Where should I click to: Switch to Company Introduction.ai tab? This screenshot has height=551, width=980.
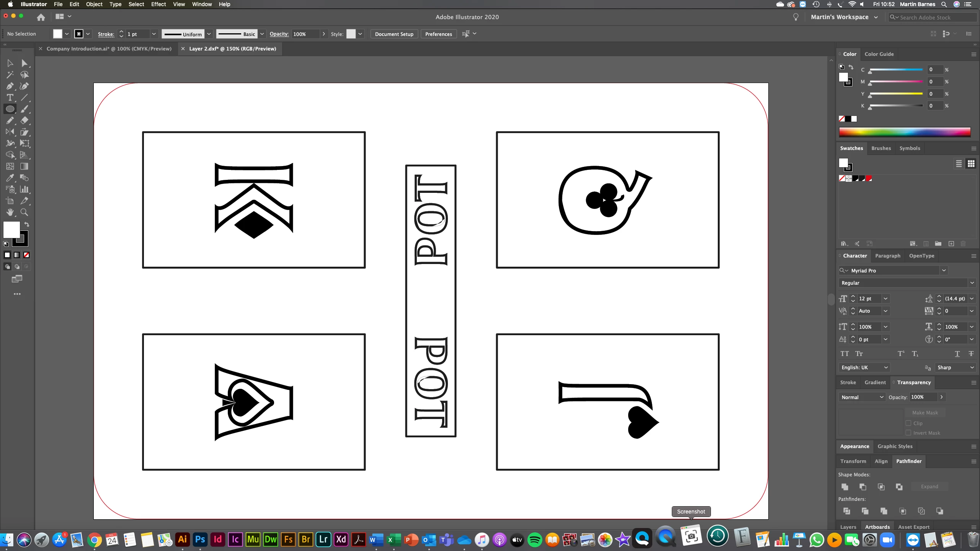[x=109, y=49]
